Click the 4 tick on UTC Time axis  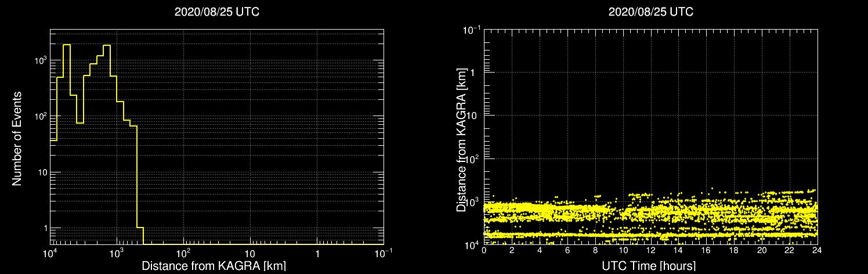[x=540, y=250]
